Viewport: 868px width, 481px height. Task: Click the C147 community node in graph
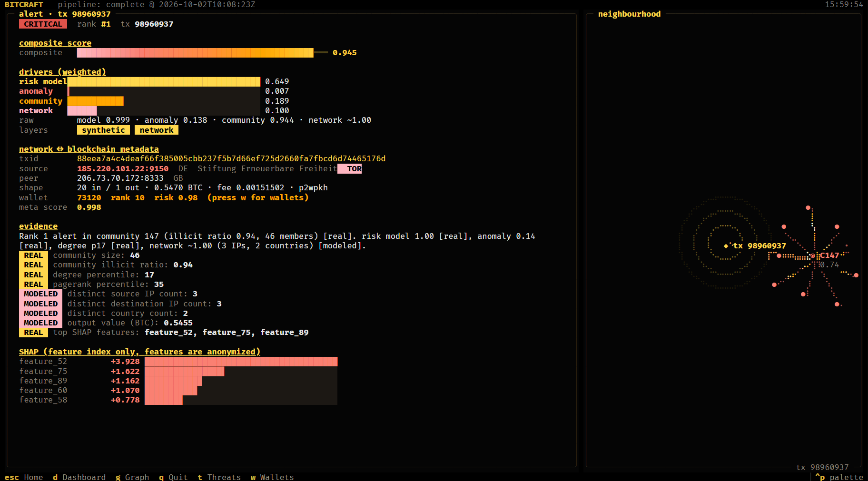[813, 255]
